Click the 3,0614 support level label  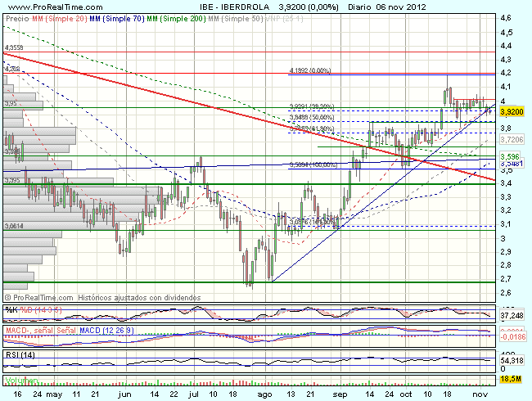14,226
